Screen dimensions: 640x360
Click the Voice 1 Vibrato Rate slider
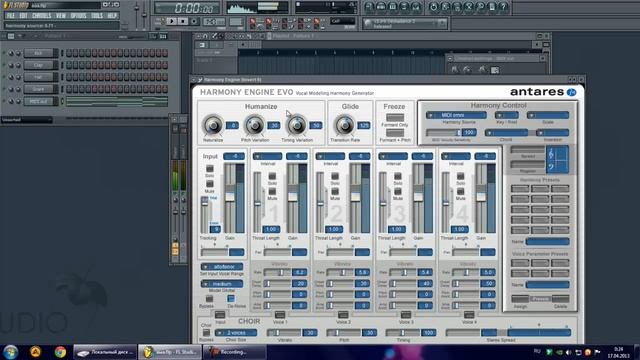click(x=278, y=272)
